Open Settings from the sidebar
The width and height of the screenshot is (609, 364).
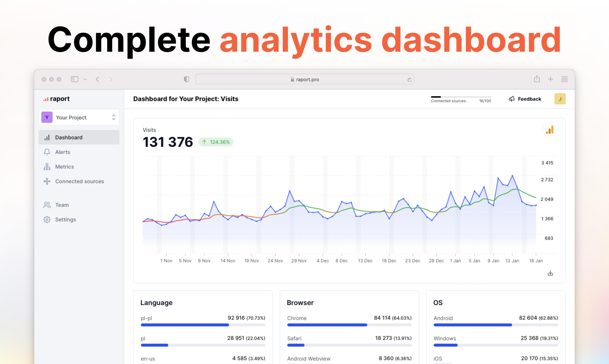click(65, 220)
